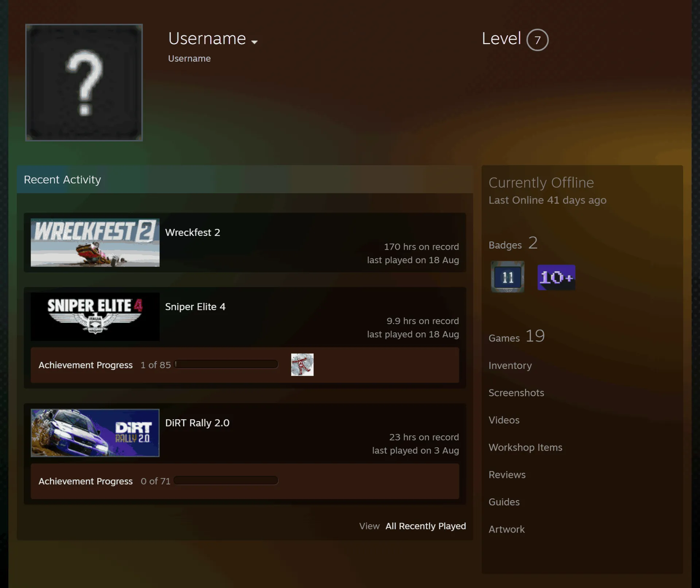Click DiRT Rally 2.0 achievement progress bar
700x588 pixels.
226,480
